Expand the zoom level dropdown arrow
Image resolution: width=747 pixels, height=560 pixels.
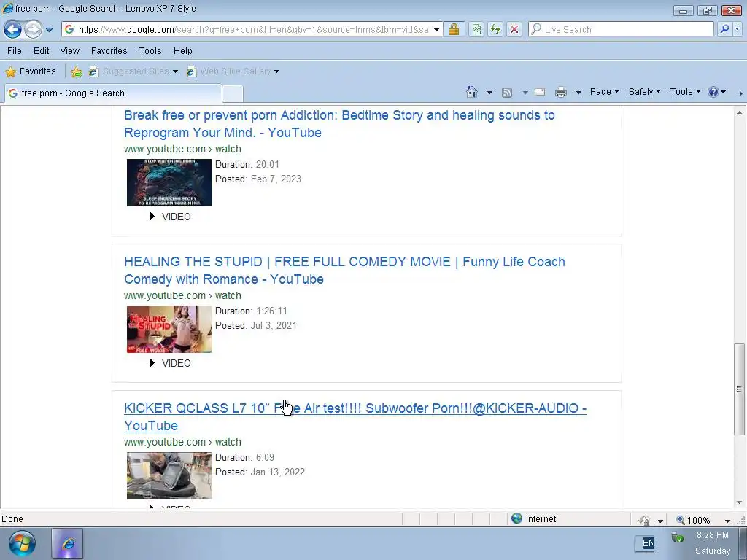point(727,521)
